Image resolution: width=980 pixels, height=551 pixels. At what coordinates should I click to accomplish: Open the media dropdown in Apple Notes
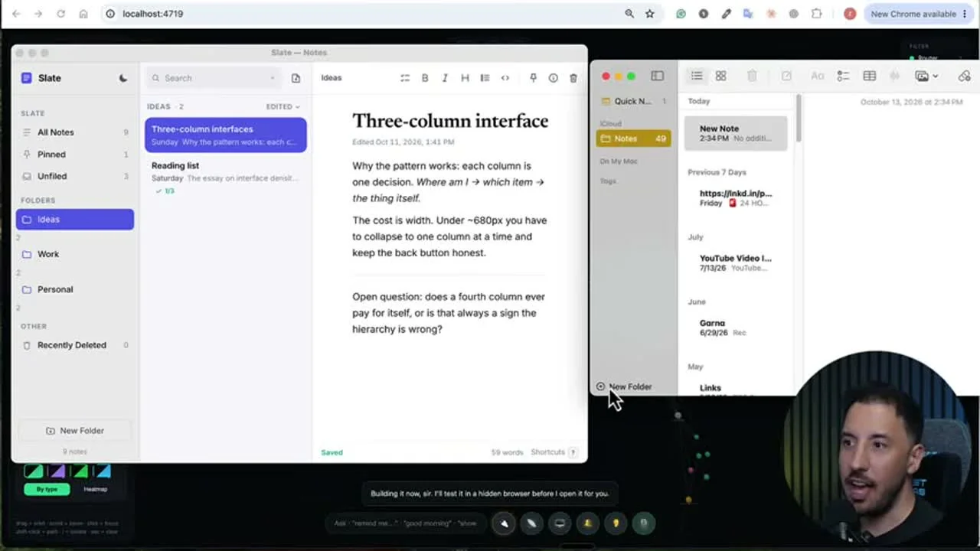(x=926, y=76)
